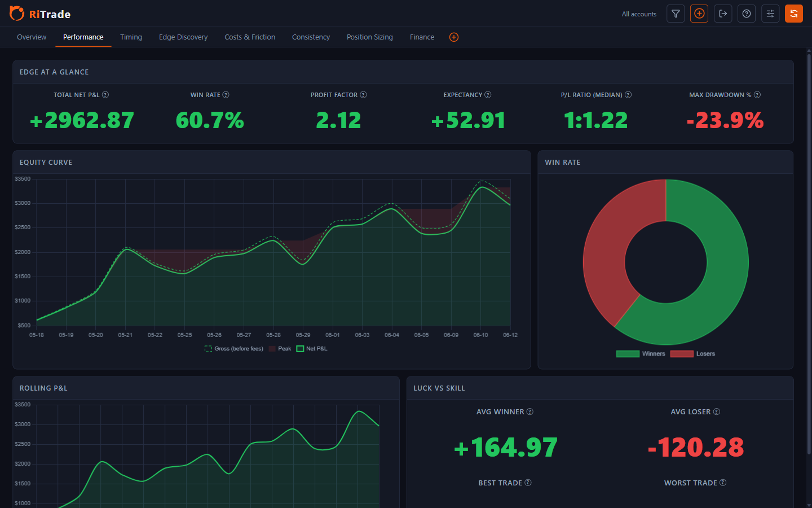The height and width of the screenshot is (508, 812).
Task: Toggle Losers legend in Win Rate chart
Action: [x=692, y=354]
